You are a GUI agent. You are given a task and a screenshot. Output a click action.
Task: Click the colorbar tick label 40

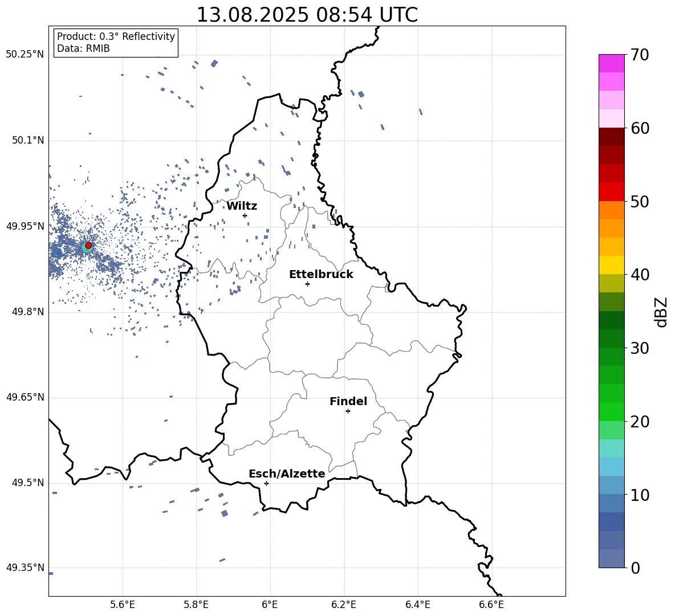640,275
